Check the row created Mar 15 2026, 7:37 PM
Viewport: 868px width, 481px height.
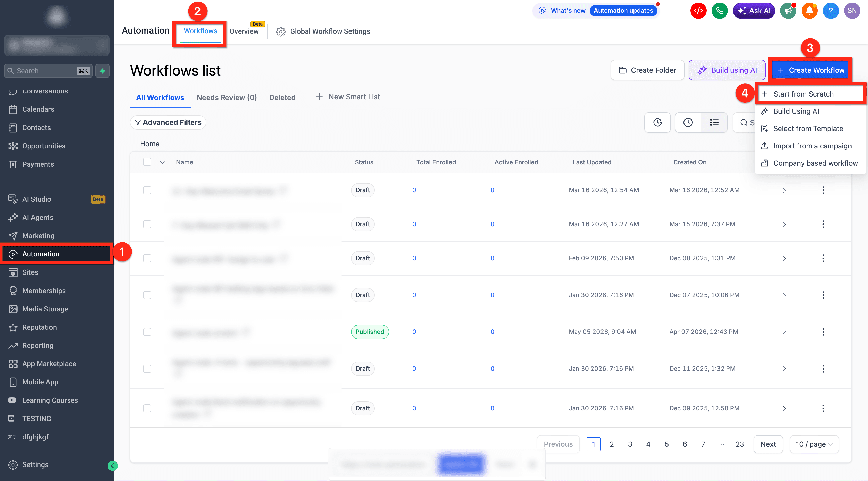coord(147,224)
